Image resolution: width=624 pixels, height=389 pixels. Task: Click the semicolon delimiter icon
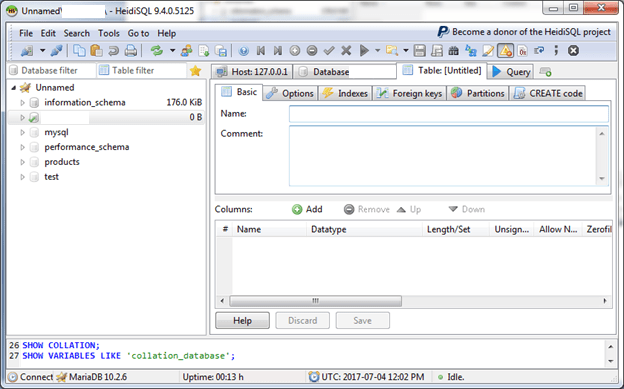tap(556, 51)
